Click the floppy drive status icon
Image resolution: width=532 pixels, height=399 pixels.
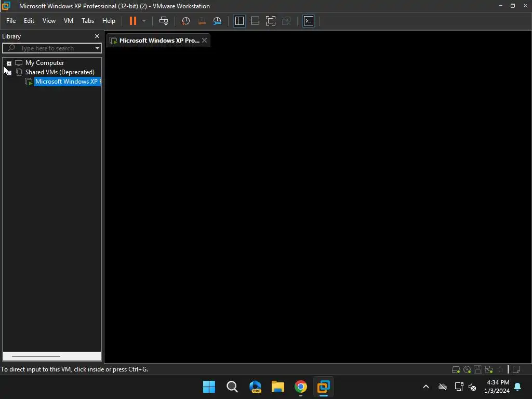pos(478,369)
